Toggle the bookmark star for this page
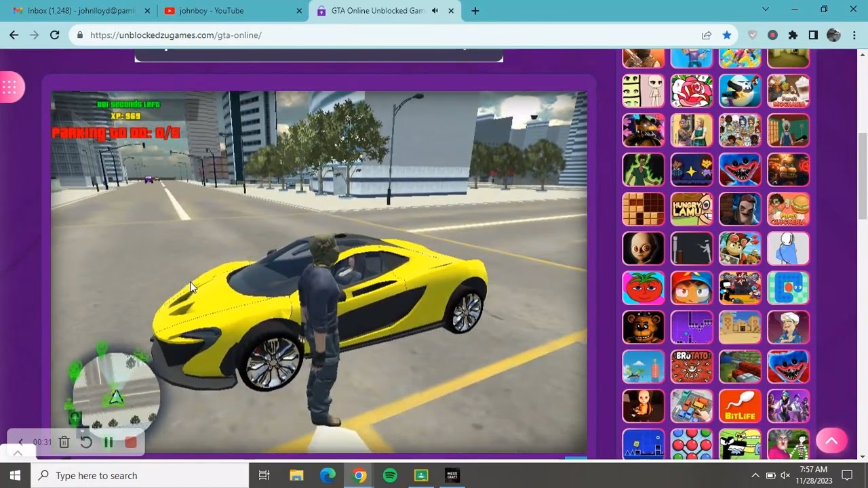868x488 pixels. click(x=727, y=35)
